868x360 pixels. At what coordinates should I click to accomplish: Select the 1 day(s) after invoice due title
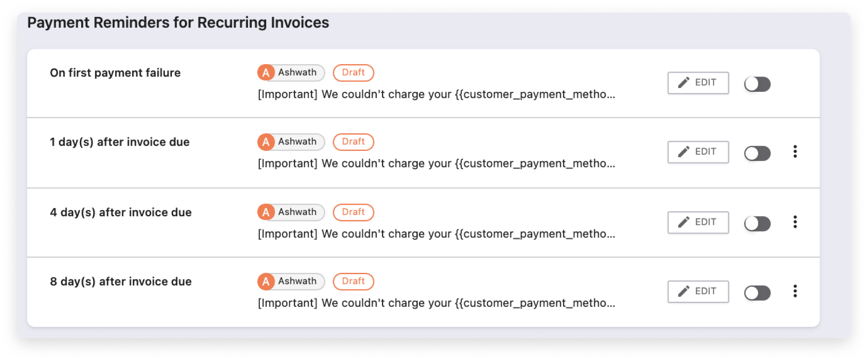coord(120,142)
